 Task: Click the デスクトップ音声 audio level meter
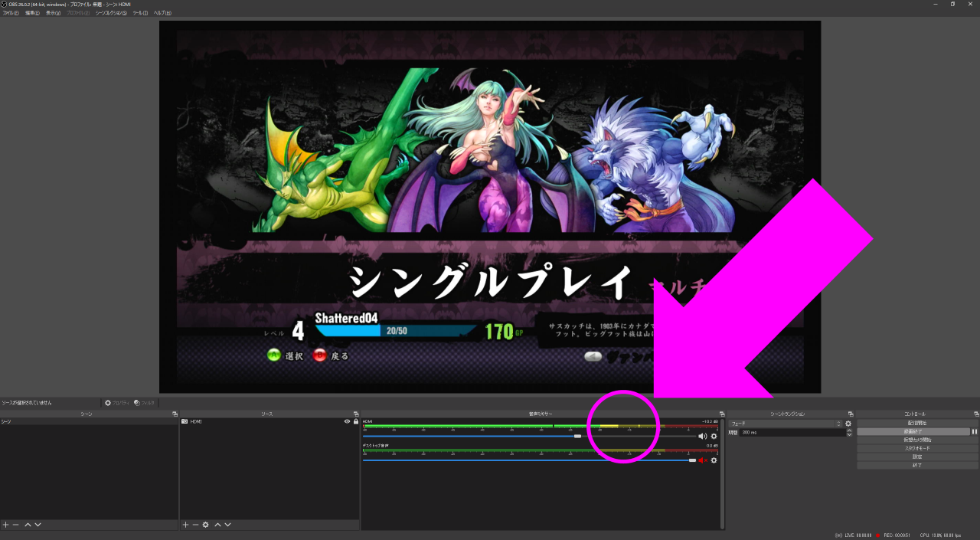tap(541, 451)
